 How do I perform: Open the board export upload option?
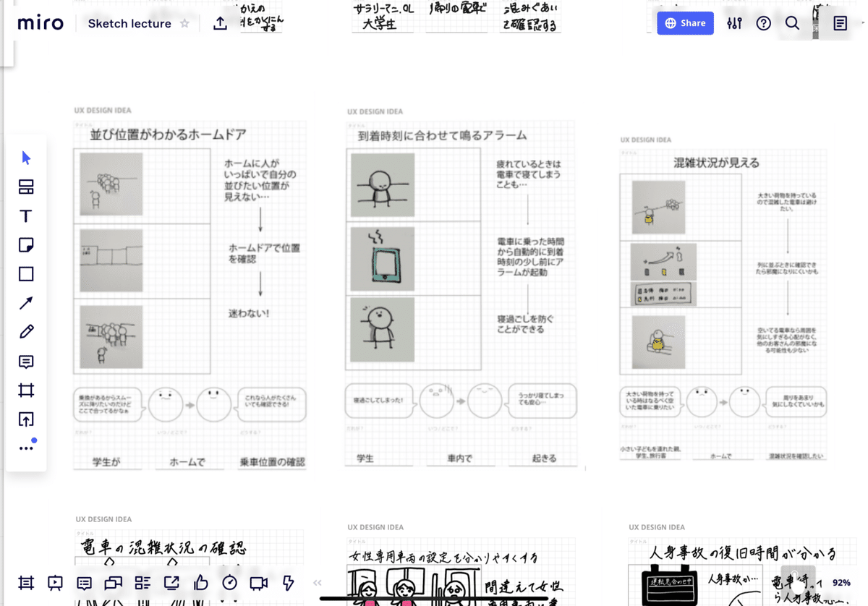[220, 22]
